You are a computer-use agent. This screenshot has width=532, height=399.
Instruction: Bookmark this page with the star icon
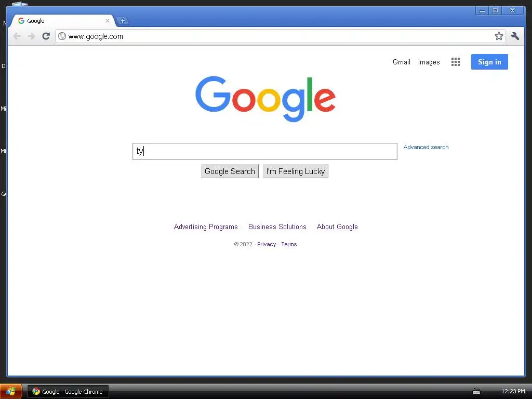499,36
